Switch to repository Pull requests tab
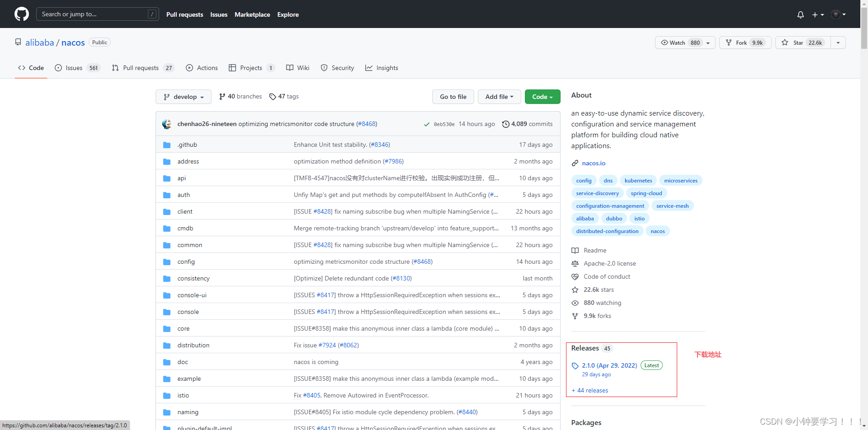 tap(143, 68)
